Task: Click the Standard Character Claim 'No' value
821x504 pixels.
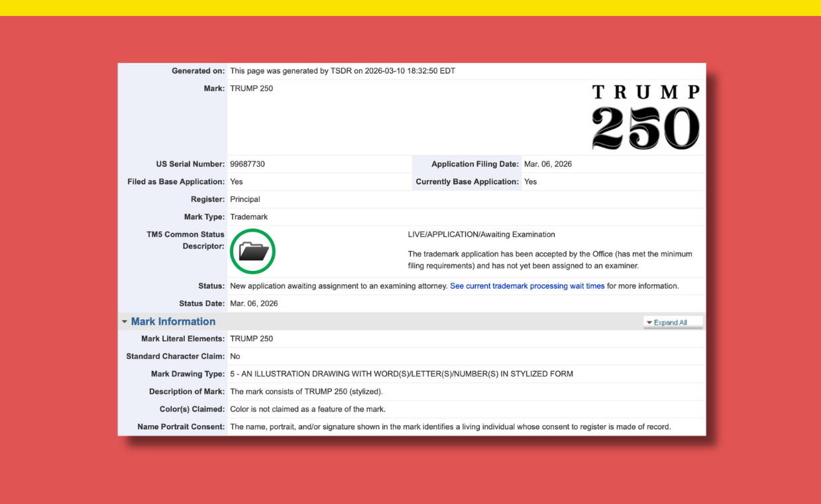Action: click(235, 356)
